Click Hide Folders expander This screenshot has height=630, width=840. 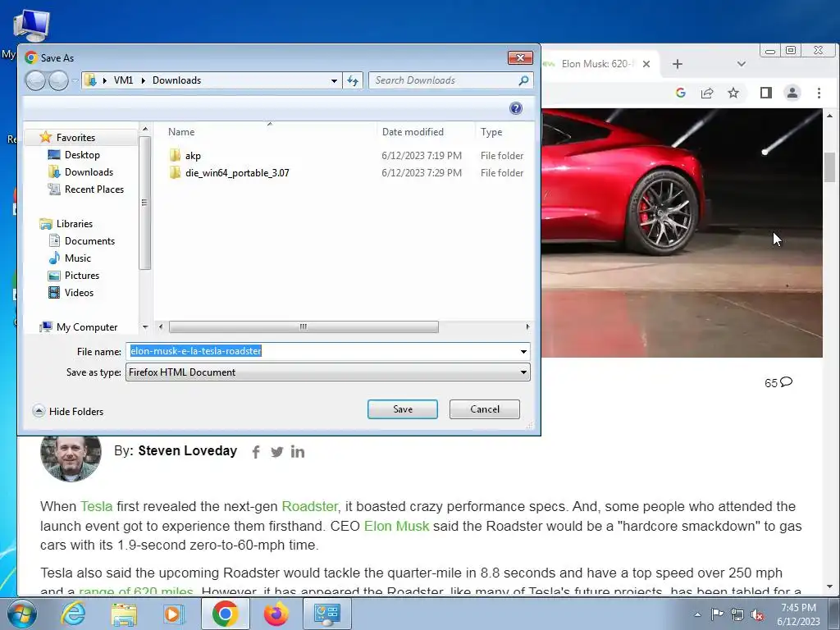(x=68, y=412)
